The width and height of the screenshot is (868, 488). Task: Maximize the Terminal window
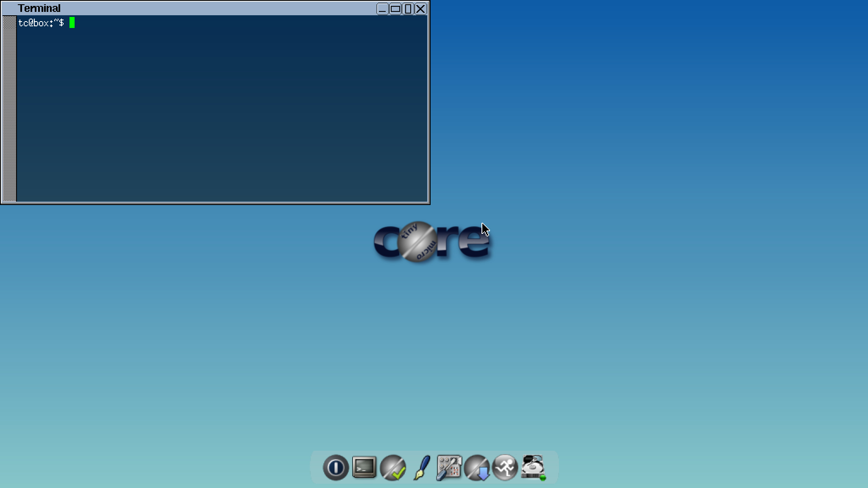coord(395,8)
